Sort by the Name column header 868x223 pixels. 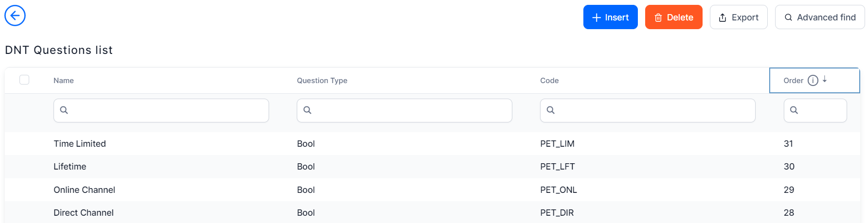coord(64,81)
